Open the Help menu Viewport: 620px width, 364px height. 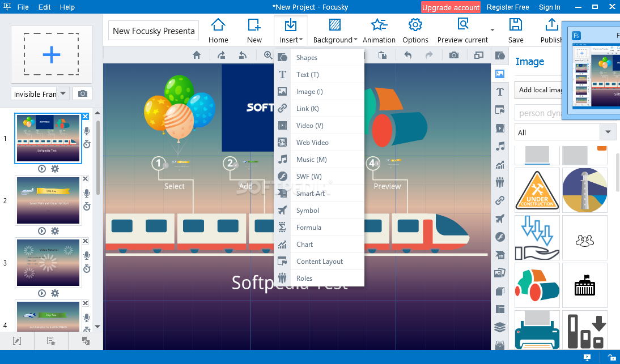tap(67, 7)
